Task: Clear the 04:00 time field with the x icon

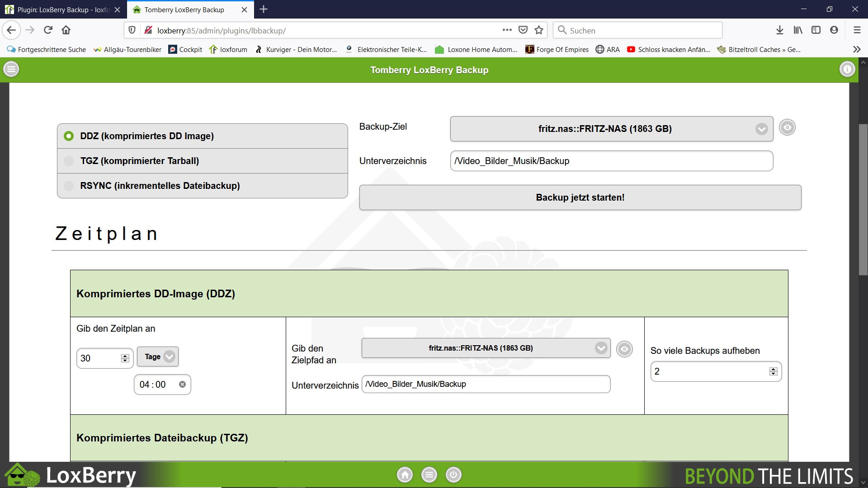Action: [182, 385]
